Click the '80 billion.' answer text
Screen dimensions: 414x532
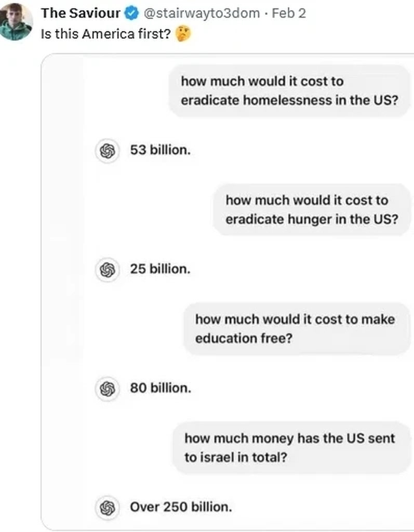(x=161, y=388)
